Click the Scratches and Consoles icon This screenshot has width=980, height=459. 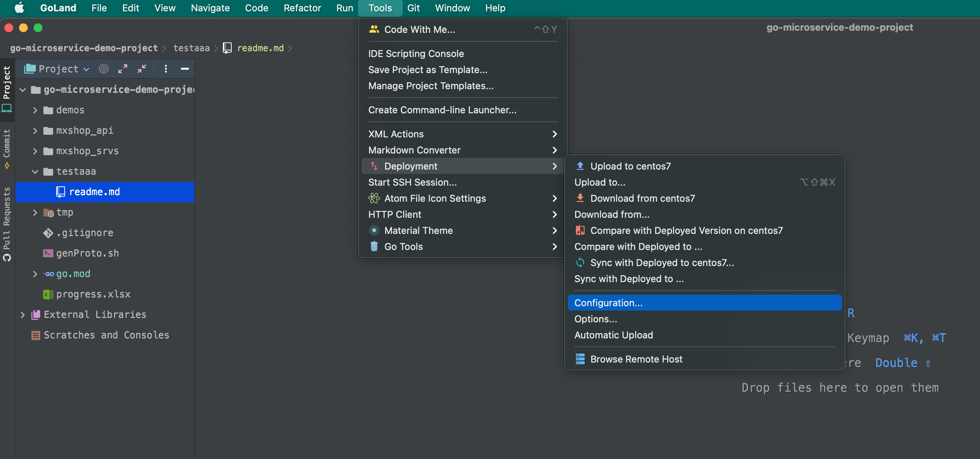[x=36, y=335]
